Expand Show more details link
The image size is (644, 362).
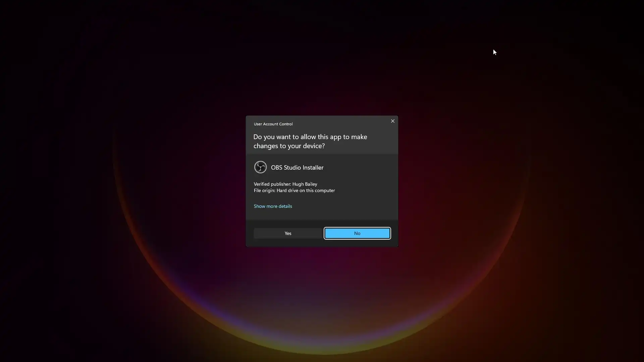click(x=273, y=206)
